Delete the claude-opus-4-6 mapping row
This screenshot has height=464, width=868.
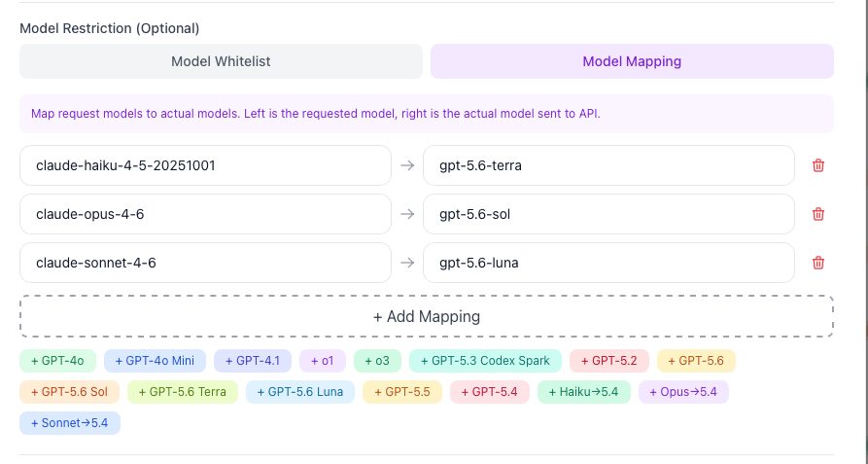tap(818, 214)
